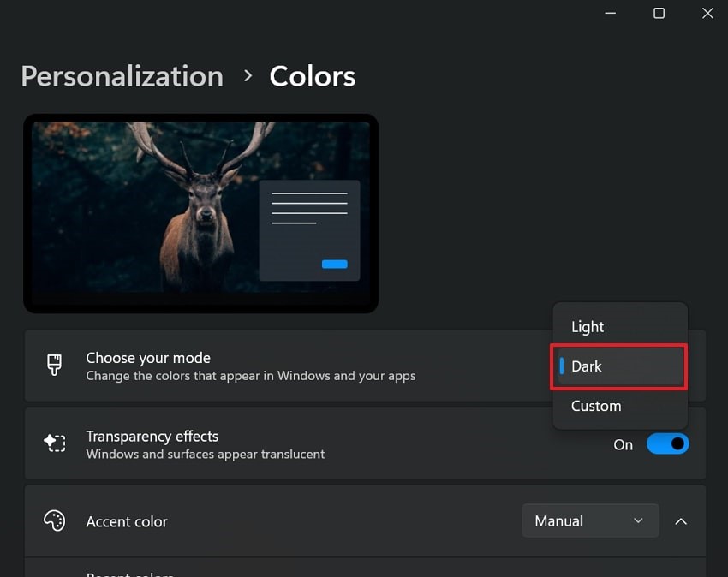Click the breadcrumb arrow between Personalization and Colors

click(x=247, y=76)
